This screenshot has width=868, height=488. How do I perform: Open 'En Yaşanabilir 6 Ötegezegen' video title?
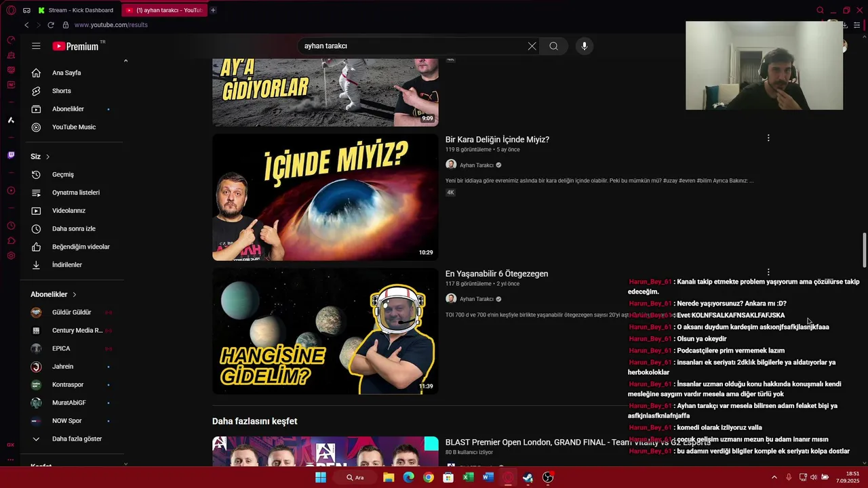[x=496, y=274]
